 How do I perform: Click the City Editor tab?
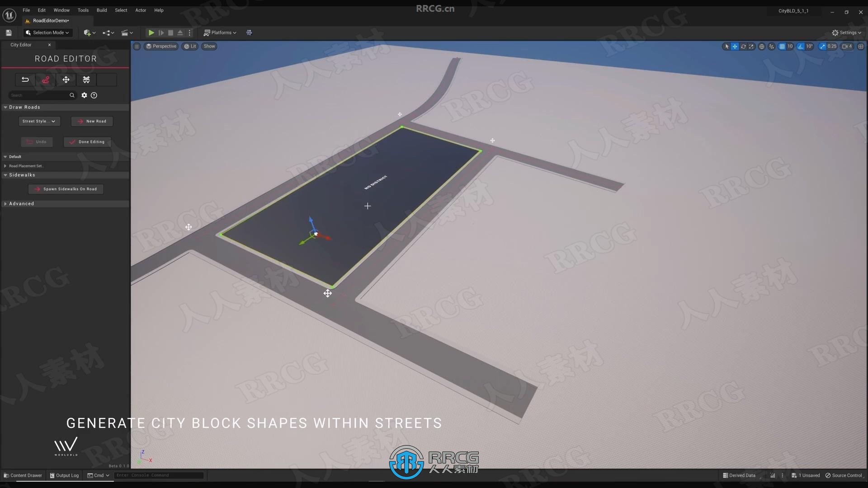coord(20,44)
